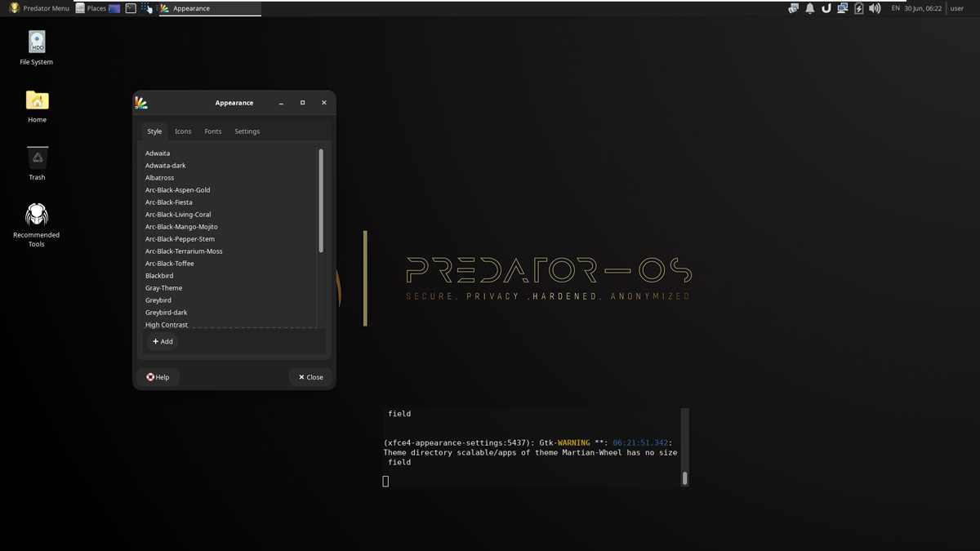Select the Trash desktop icon
The height and width of the screenshot is (551, 980).
[x=37, y=163]
